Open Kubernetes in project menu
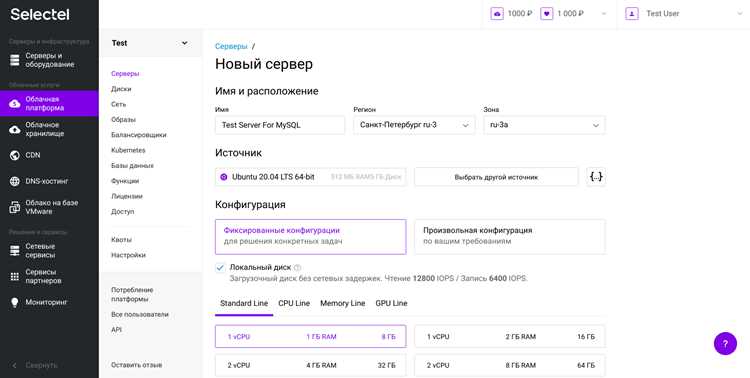This screenshot has height=378, width=750. click(128, 150)
